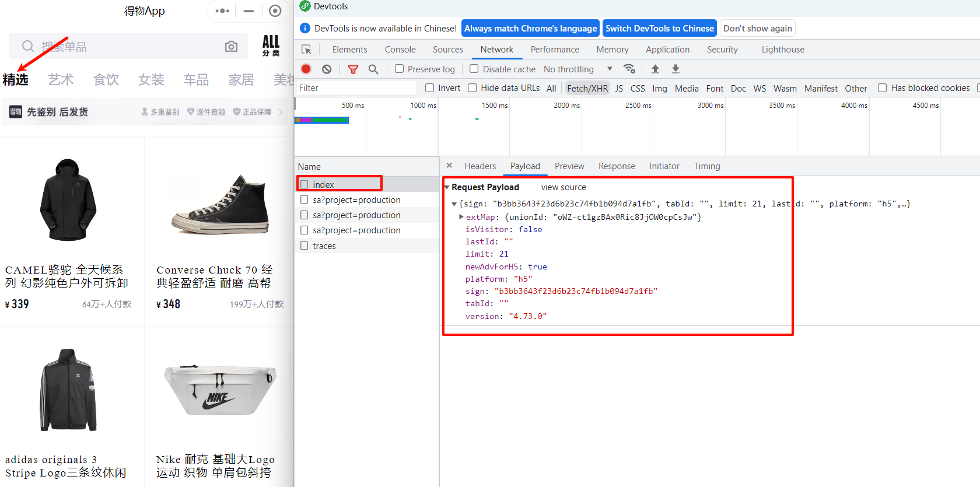Check the traces request checkbox
This screenshot has width=980, height=487.
coord(304,246)
